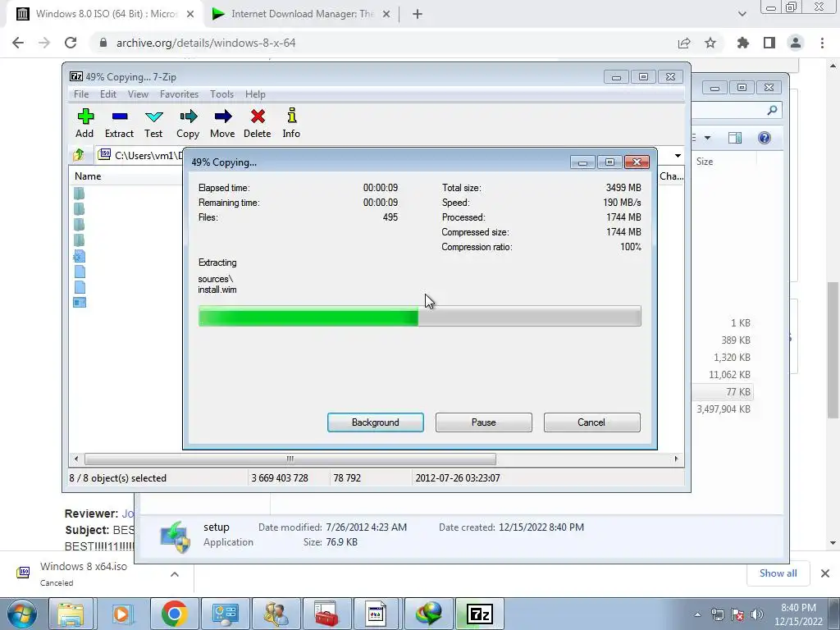The image size is (840, 630).
Task: Close the Chrome downloads bar
Action: (x=825, y=573)
